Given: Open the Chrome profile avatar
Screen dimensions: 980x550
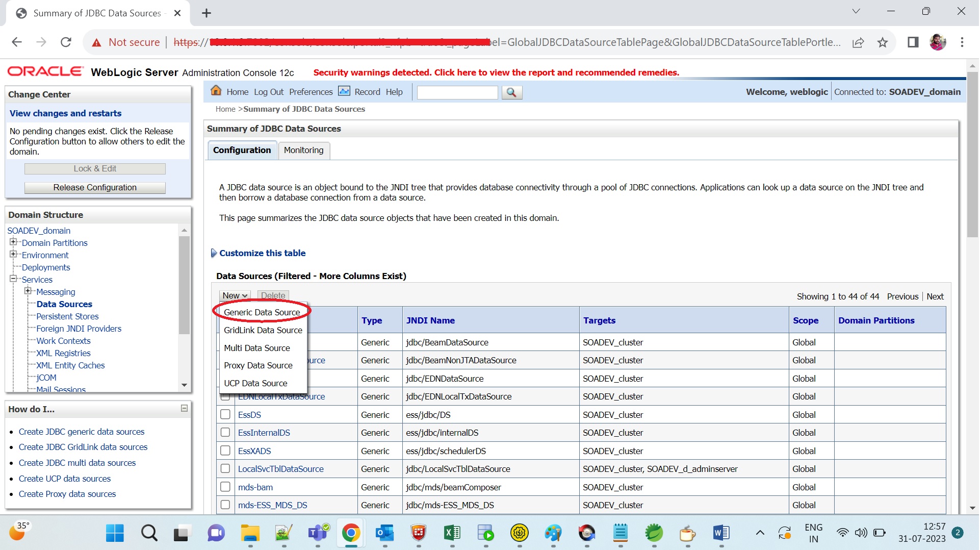Looking at the screenshot, I should pyautogui.click(x=938, y=42).
